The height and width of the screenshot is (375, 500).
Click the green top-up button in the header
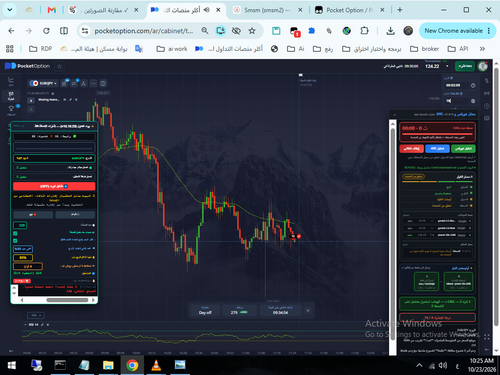tap(464, 66)
